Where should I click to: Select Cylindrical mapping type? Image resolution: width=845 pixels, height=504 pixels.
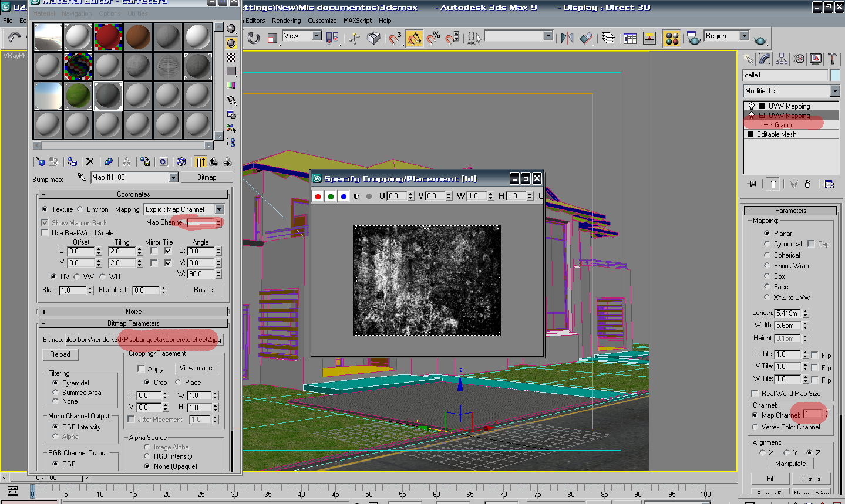[767, 244]
